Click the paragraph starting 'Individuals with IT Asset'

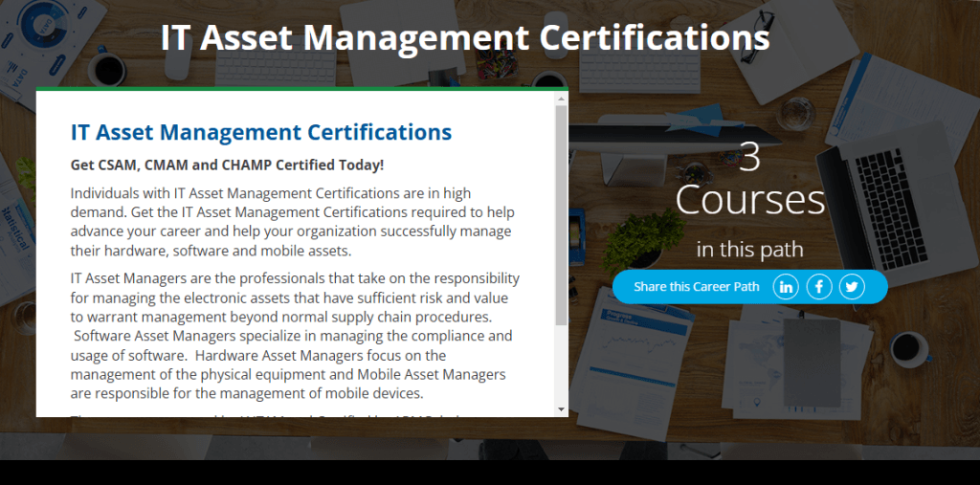point(292,222)
